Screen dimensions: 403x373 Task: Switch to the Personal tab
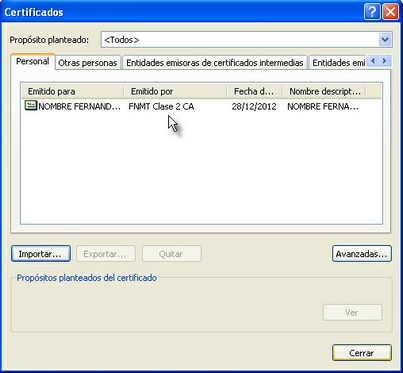tap(32, 61)
